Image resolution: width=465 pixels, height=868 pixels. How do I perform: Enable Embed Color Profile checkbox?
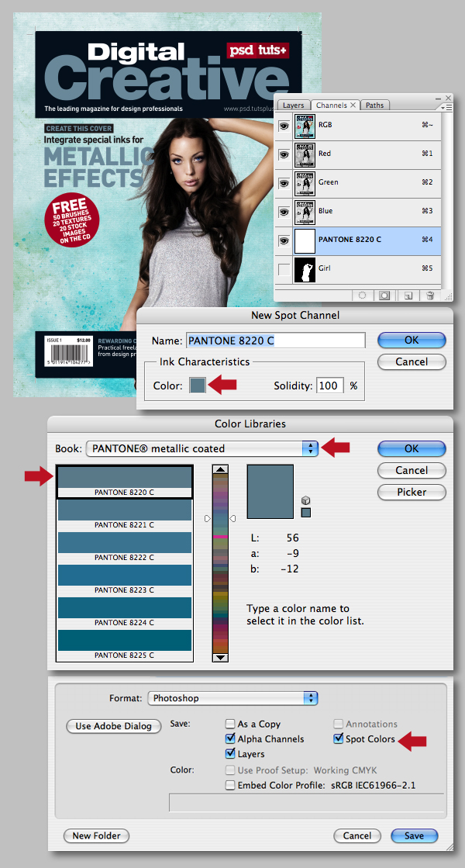pos(230,785)
